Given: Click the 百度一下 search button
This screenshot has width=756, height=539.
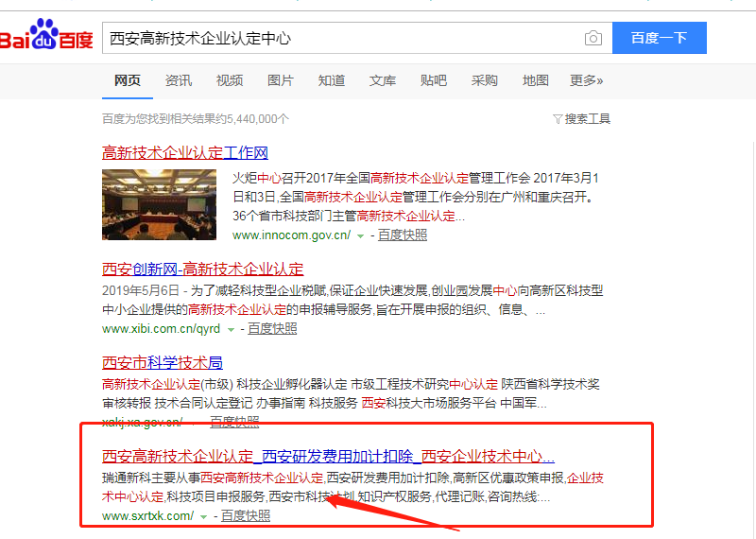Looking at the screenshot, I should tap(659, 39).
